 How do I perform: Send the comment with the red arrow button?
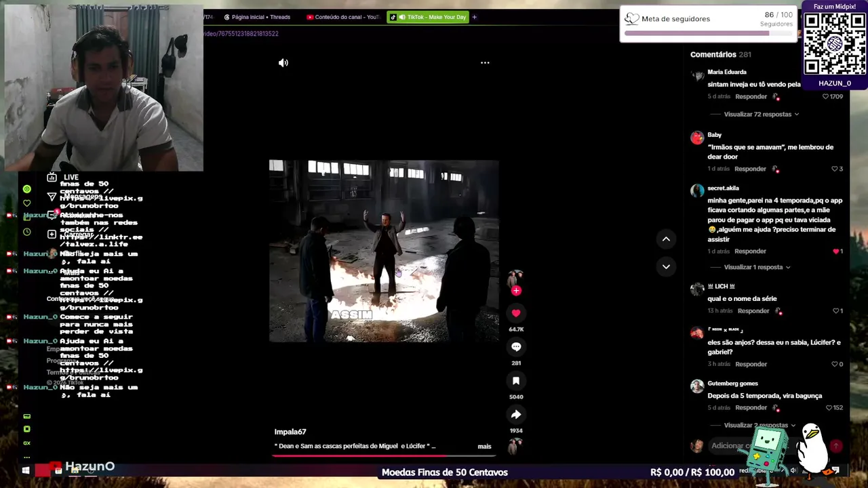click(836, 446)
